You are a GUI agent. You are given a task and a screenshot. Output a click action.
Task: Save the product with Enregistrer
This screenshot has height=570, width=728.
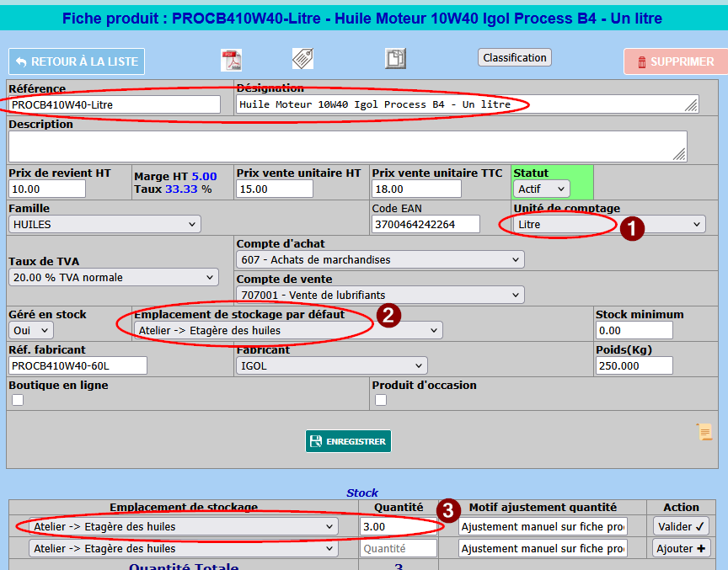(348, 441)
